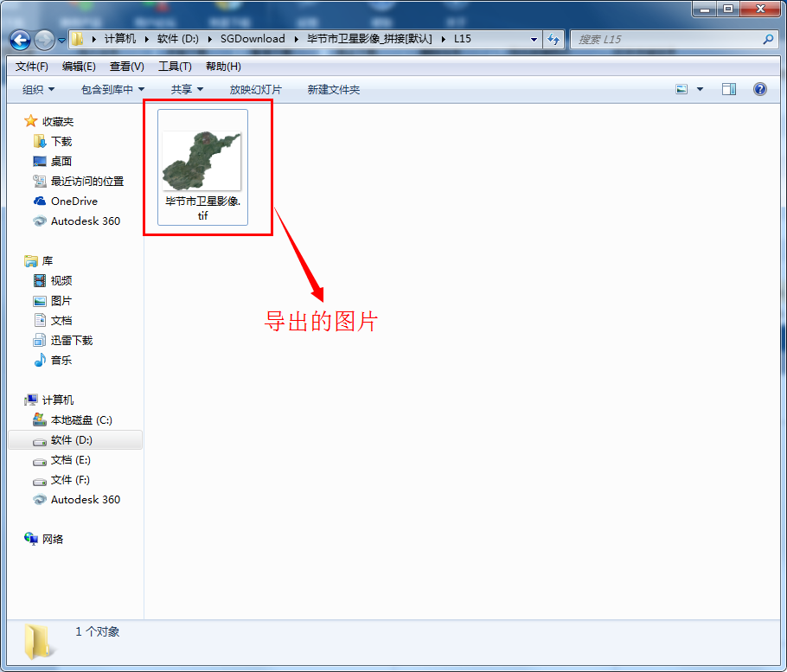This screenshot has height=672, width=787.
Task: Select 网络 in navigation pane
Action: click(44, 539)
